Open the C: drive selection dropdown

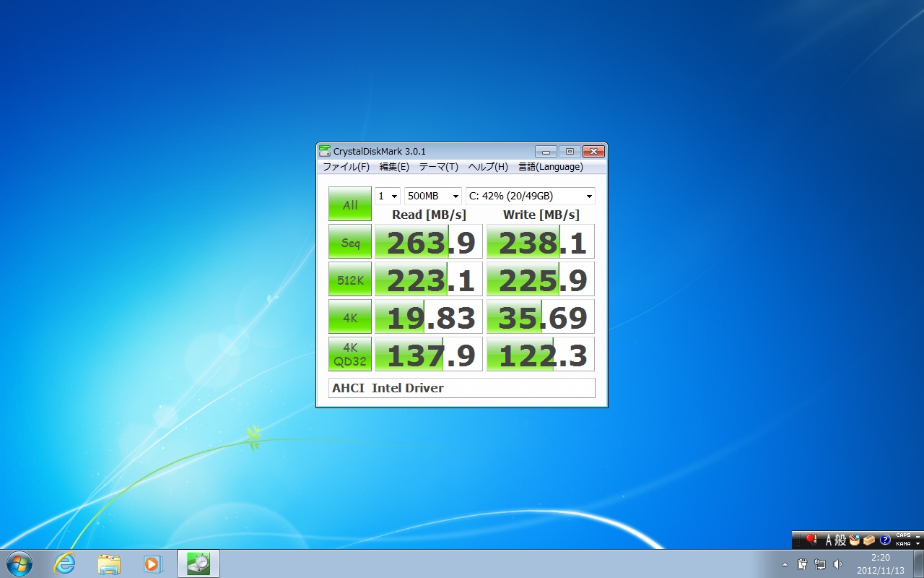(530, 197)
